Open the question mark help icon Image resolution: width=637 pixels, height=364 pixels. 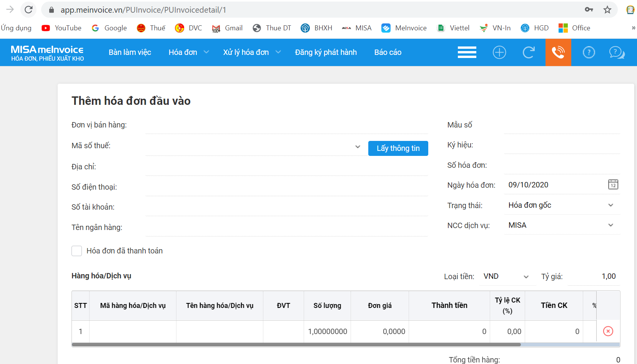(589, 52)
